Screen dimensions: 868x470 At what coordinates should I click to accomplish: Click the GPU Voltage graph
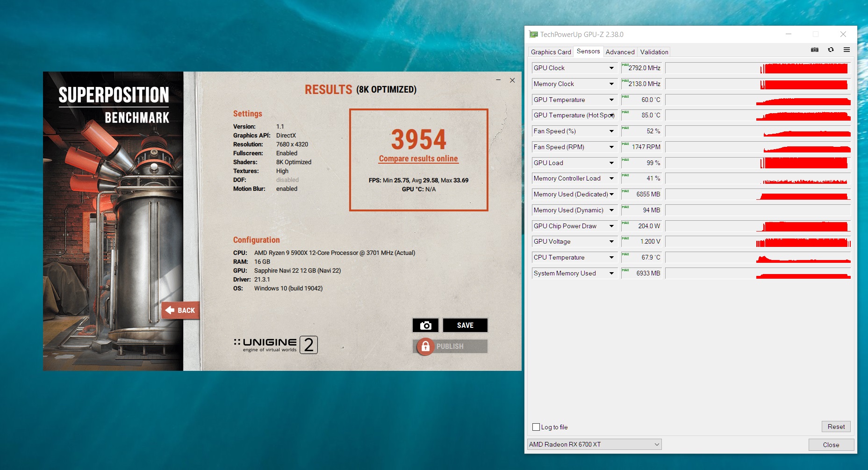pyautogui.click(x=758, y=241)
